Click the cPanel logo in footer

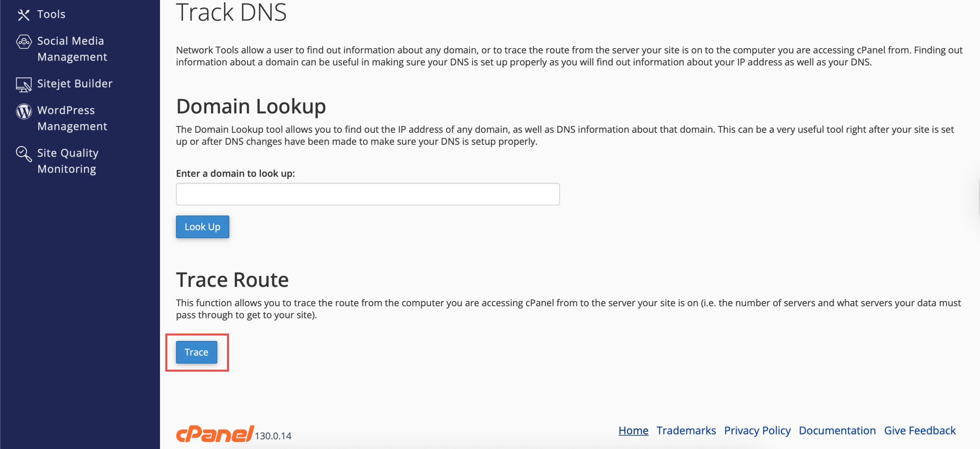pos(214,434)
